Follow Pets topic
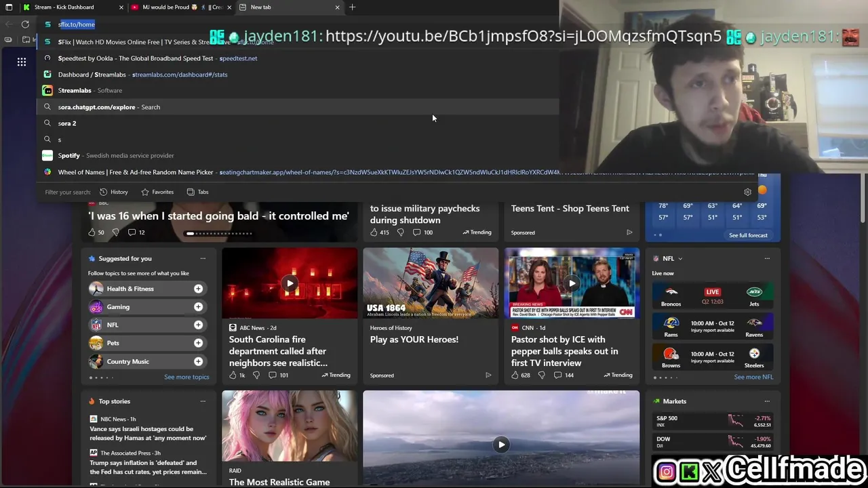 tap(198, 343)
